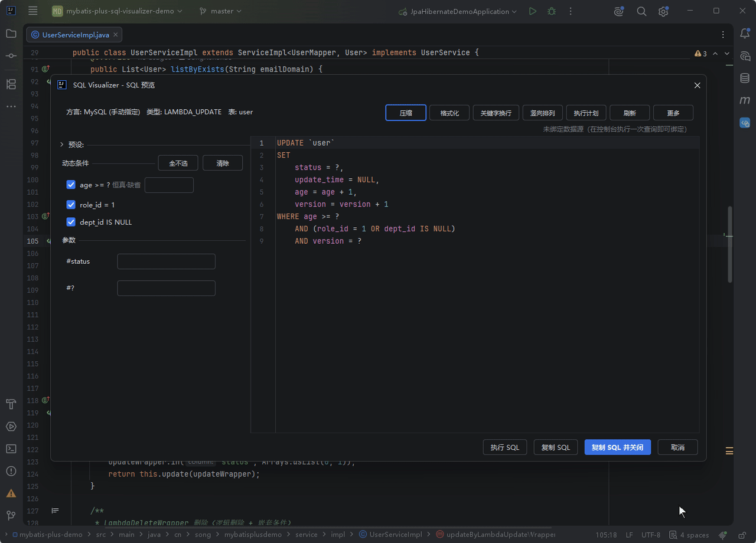
Task: Click the 格式化 button
Action: click(449, 113)
